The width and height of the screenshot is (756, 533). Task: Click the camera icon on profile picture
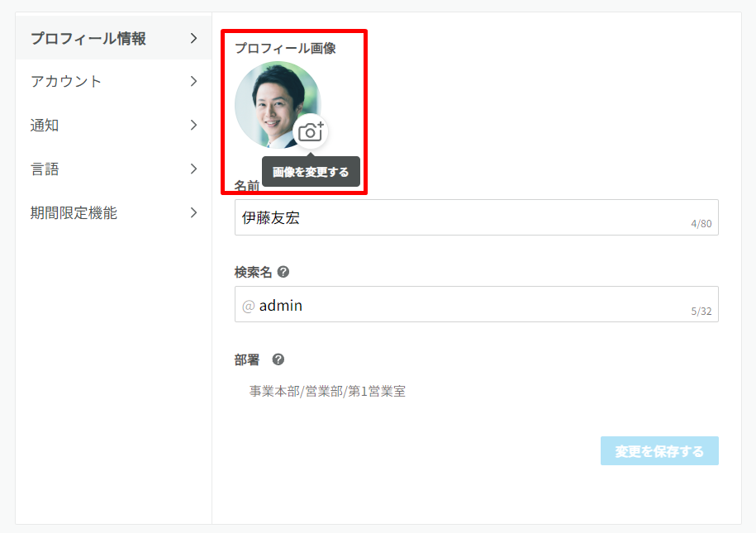(311, 132)
